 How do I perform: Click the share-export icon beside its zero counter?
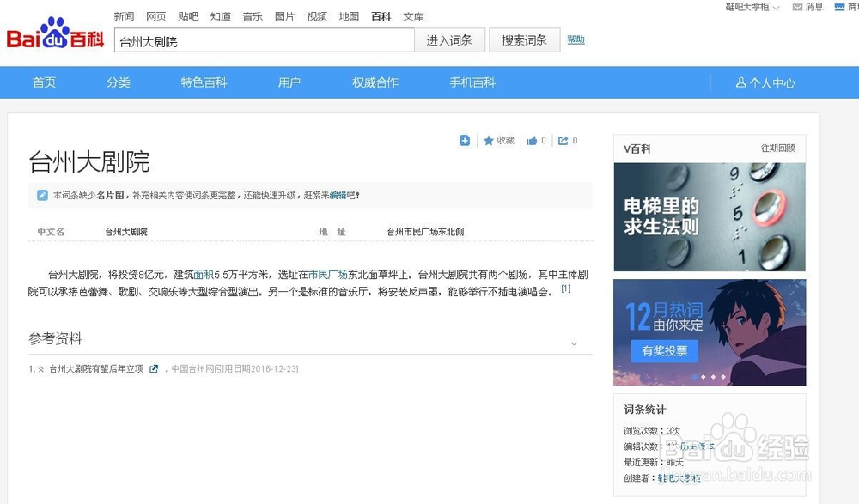click(x=564, y=140)
